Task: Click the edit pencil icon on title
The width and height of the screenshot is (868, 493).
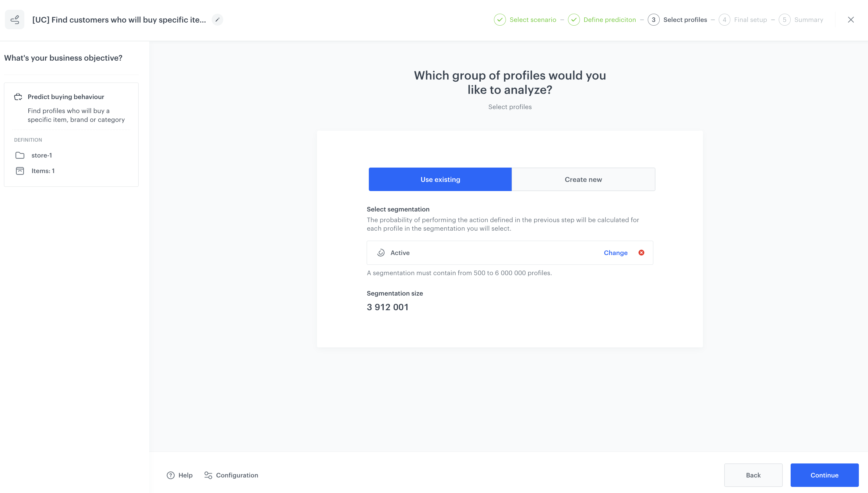Action: [x=217, y=20]
